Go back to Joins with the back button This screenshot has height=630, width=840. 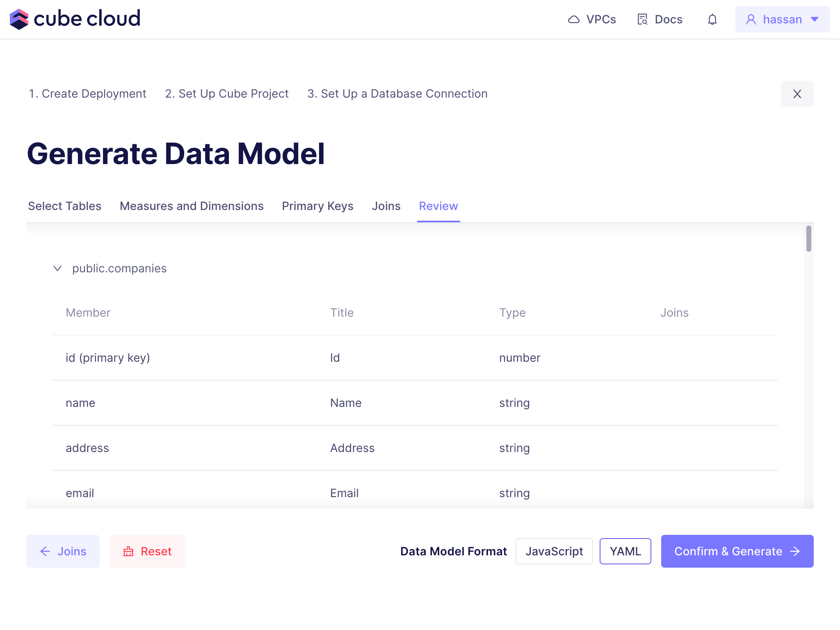(63, 551)
